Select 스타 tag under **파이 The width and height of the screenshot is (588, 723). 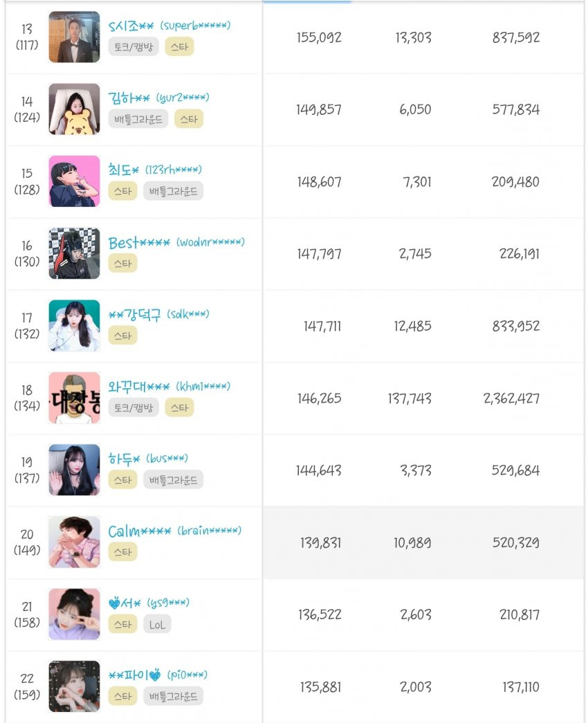[x=122, y=697]
